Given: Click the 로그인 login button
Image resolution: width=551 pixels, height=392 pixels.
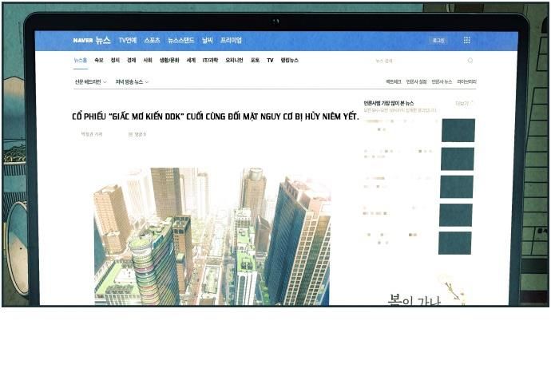Looking at the screenshot, I should (438, 40).
